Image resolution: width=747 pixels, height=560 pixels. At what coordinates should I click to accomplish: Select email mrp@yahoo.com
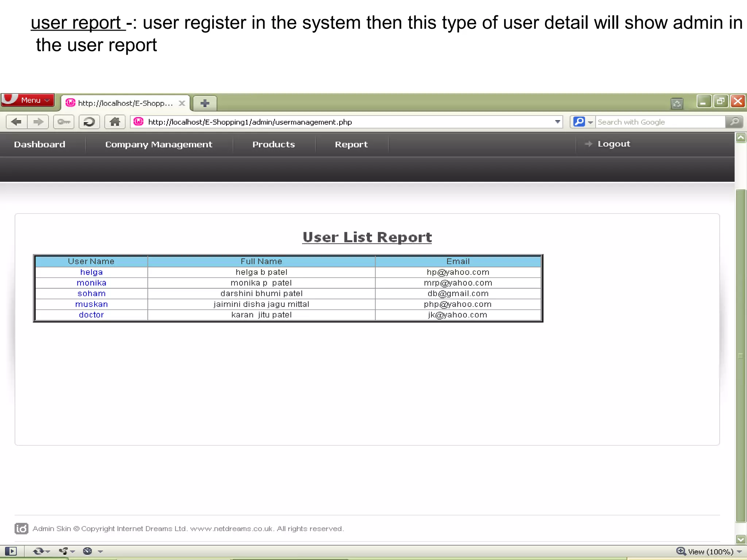coord(458,283)
